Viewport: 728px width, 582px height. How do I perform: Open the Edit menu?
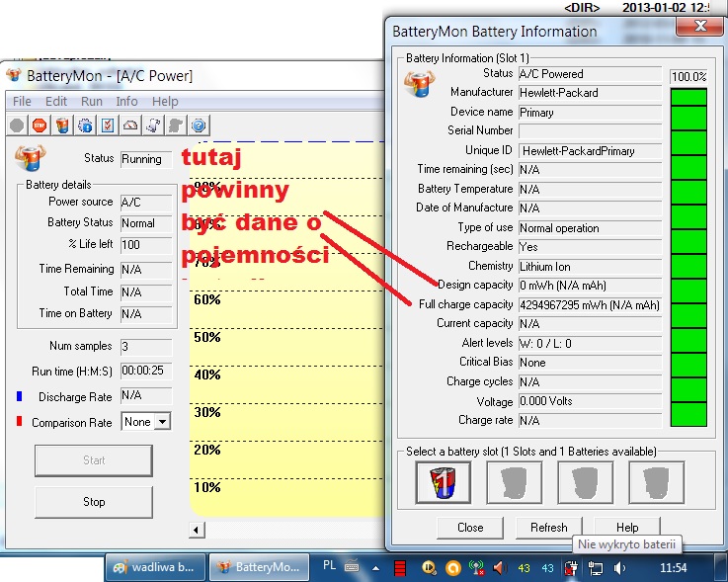(x=55, y=101)
